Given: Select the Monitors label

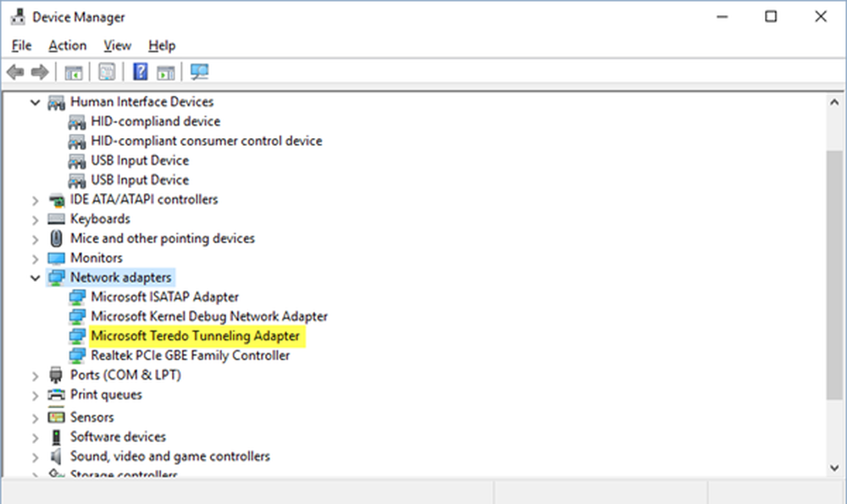Looking at the screenshot, I should tap(97, 258).
